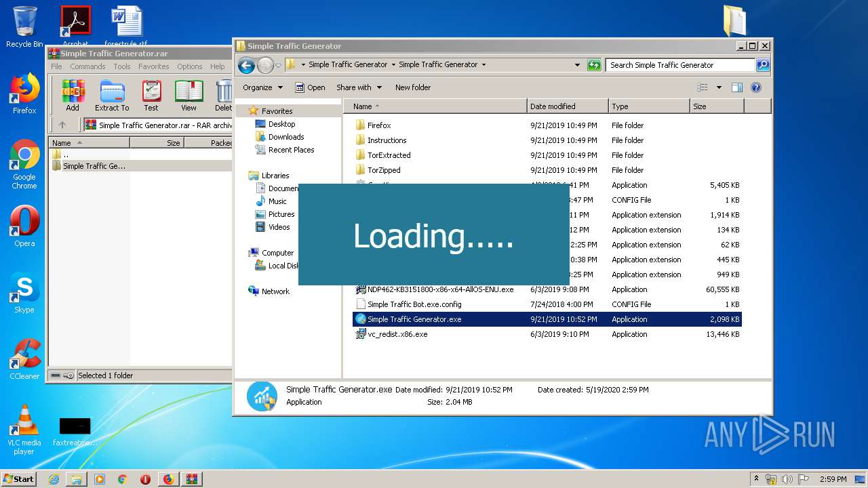Open Recycle Bin on the desktop
868x488 pixels.
pyautogui.click(x=24, y=27)
